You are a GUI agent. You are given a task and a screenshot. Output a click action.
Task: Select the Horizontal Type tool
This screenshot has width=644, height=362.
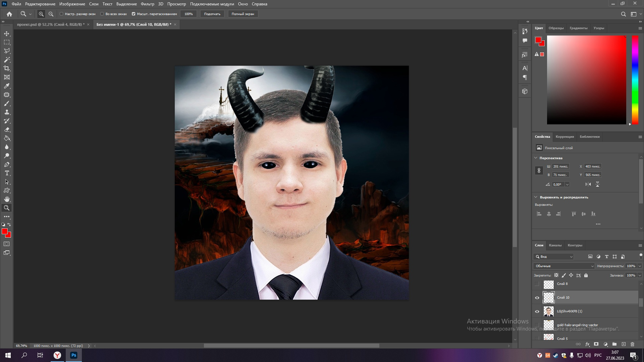[x=7, y=173]
